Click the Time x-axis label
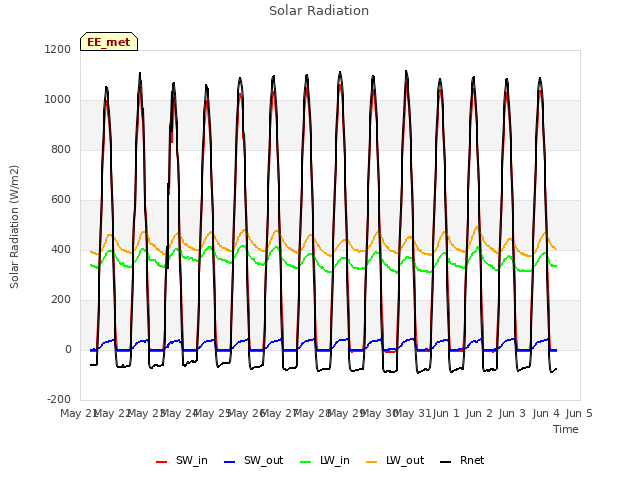 566,429
